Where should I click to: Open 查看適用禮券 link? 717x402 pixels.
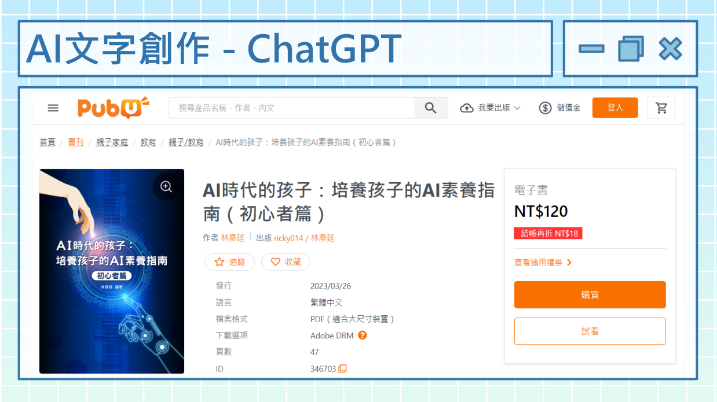tap(543, 263)
